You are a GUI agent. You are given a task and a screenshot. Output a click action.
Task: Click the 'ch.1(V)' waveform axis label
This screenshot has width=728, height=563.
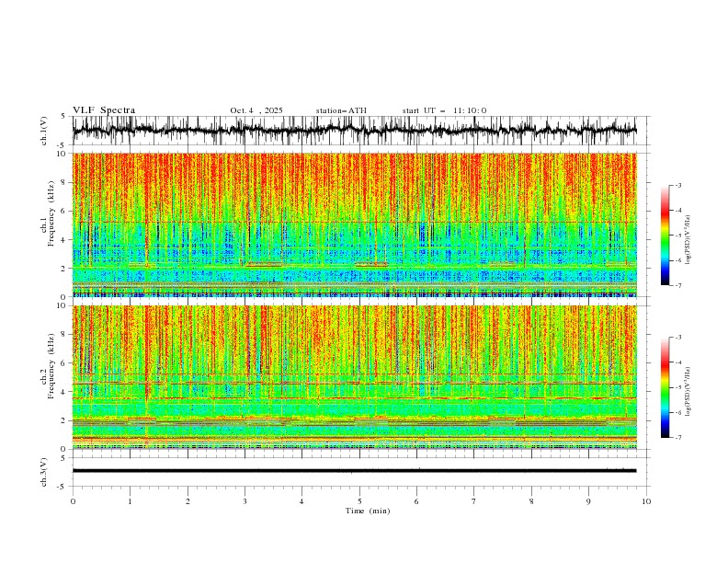44,131
